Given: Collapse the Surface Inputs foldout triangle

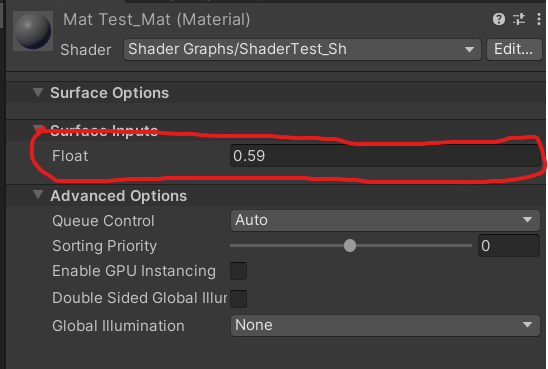Looking at the screenshot, I should click(x=38, y=128).
